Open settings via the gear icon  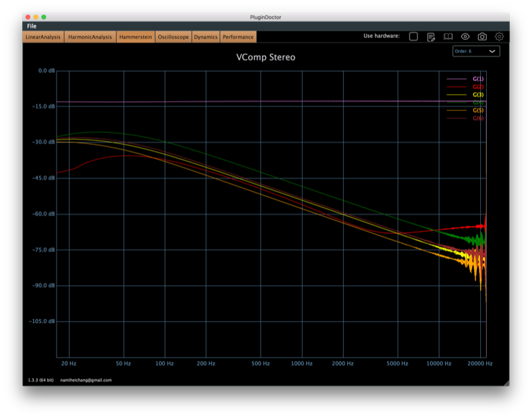click(499, 37)
